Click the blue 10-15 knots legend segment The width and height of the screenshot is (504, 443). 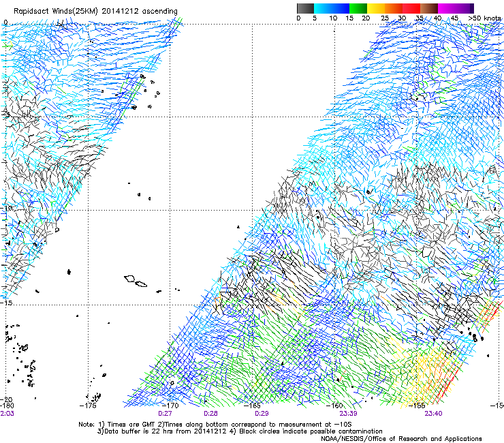click(341, 8)
